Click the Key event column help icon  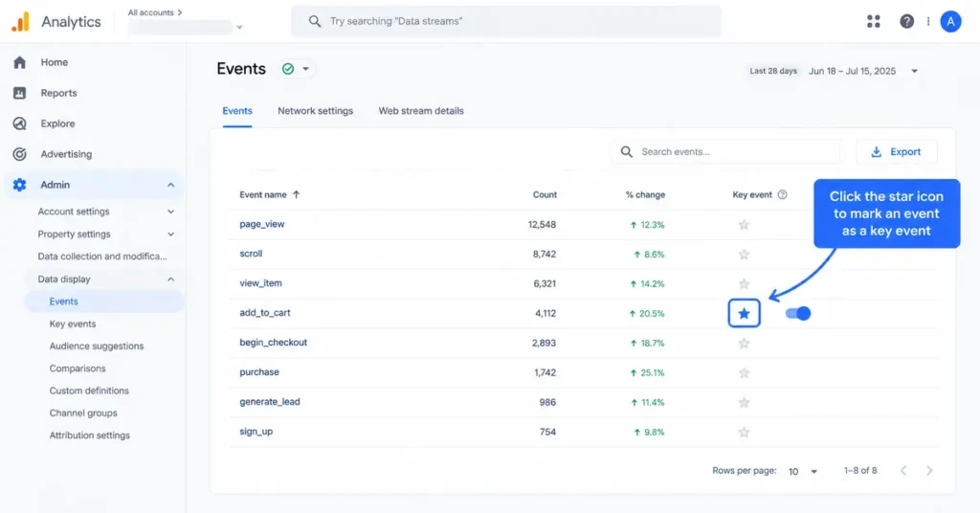click(782, 195)
